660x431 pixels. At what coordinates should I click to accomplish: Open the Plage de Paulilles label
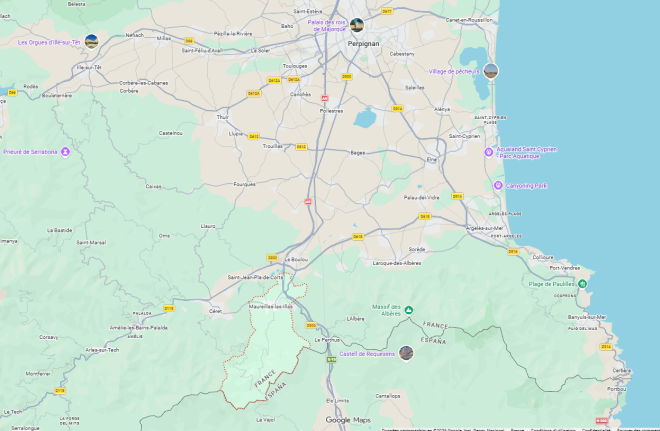tap(551, 284)
